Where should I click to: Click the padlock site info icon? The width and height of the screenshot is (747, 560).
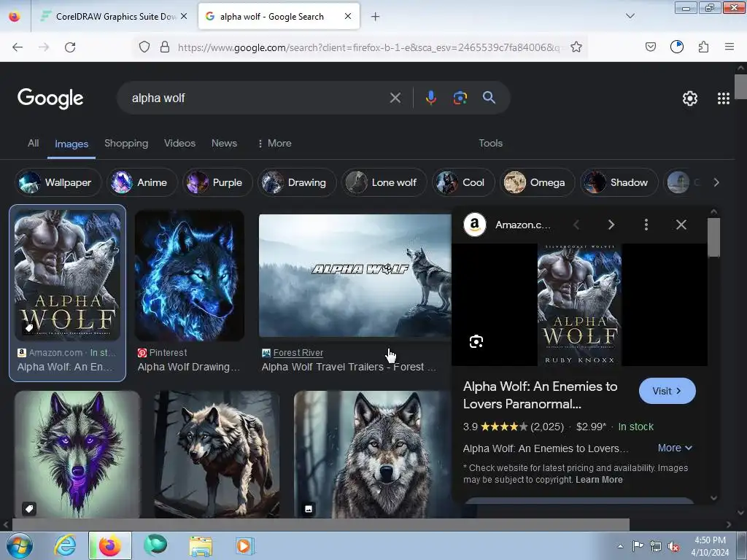(x=165, y=47)
